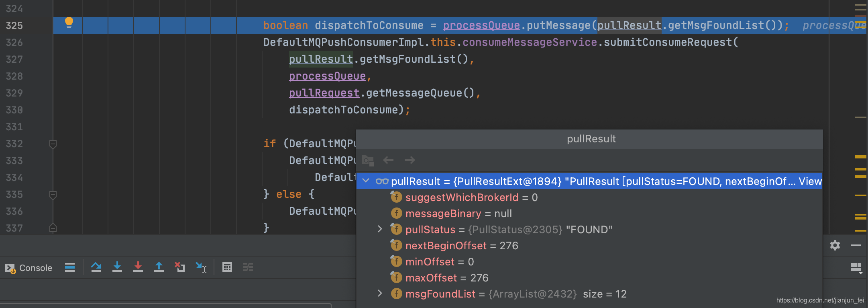
Task: Expand the pullStatus field
Action: [x=380, y=229]
